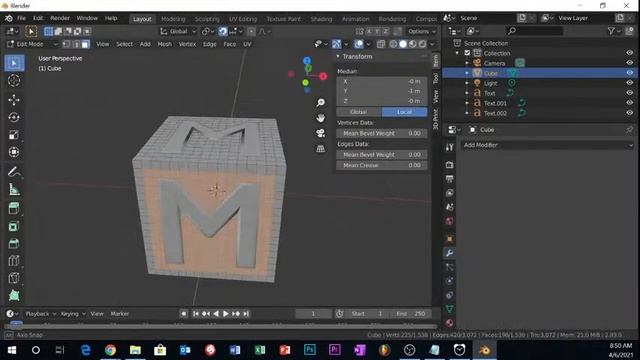Image resolution: width=640 pixels, height=360 pixels.
Task: Open the Mesh menu
Action: (165, 44)
